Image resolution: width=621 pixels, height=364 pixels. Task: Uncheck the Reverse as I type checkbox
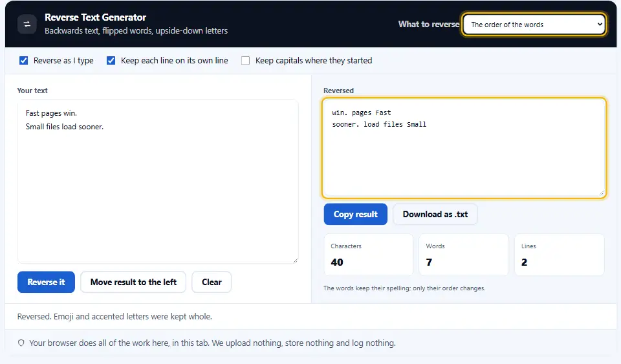click(24, 61)
